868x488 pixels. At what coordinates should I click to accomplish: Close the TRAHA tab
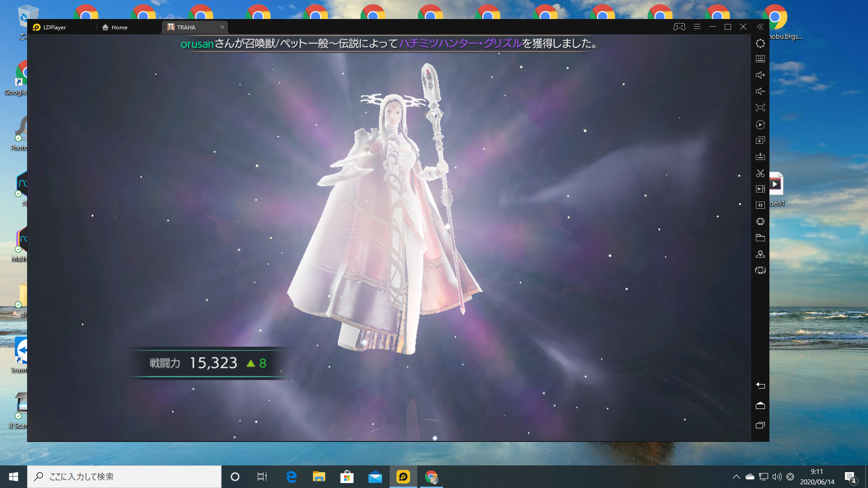coord(222,27)
